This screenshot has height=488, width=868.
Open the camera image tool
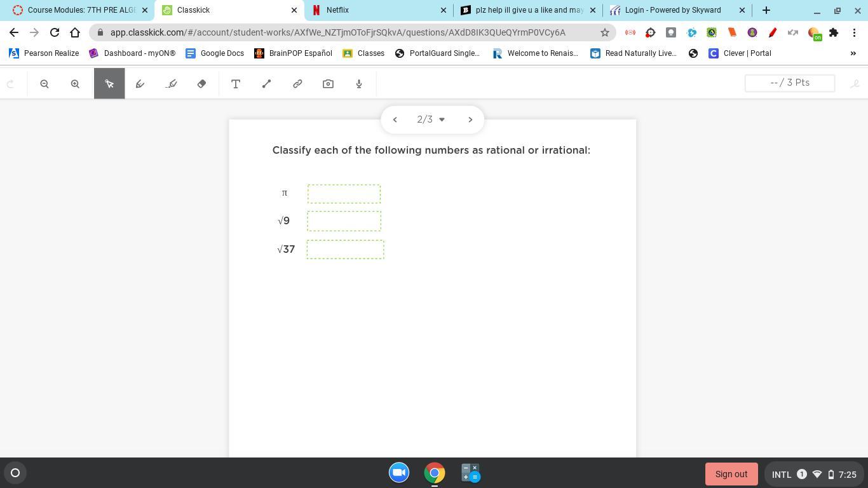pyautogui.click(x=329, y=84)
